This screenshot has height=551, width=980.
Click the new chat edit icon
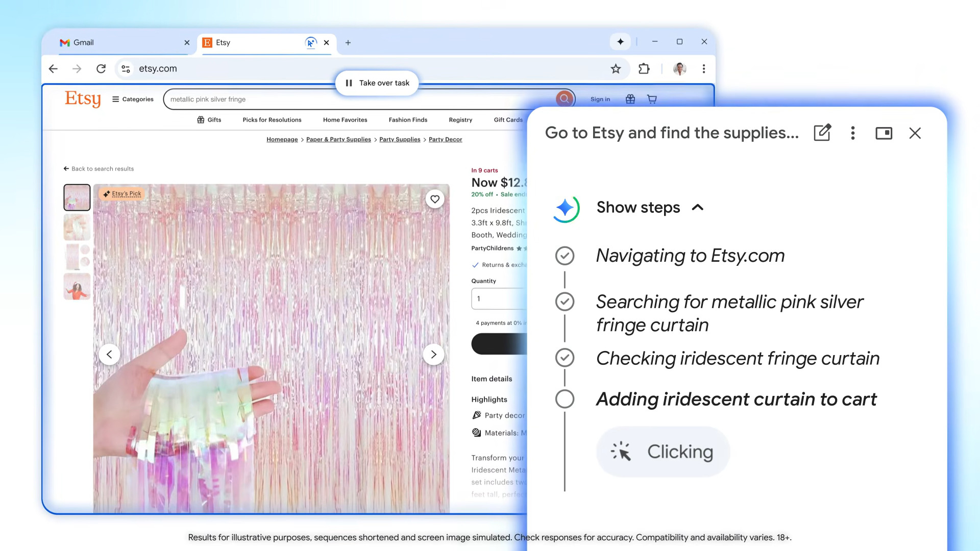pos(822,133)
